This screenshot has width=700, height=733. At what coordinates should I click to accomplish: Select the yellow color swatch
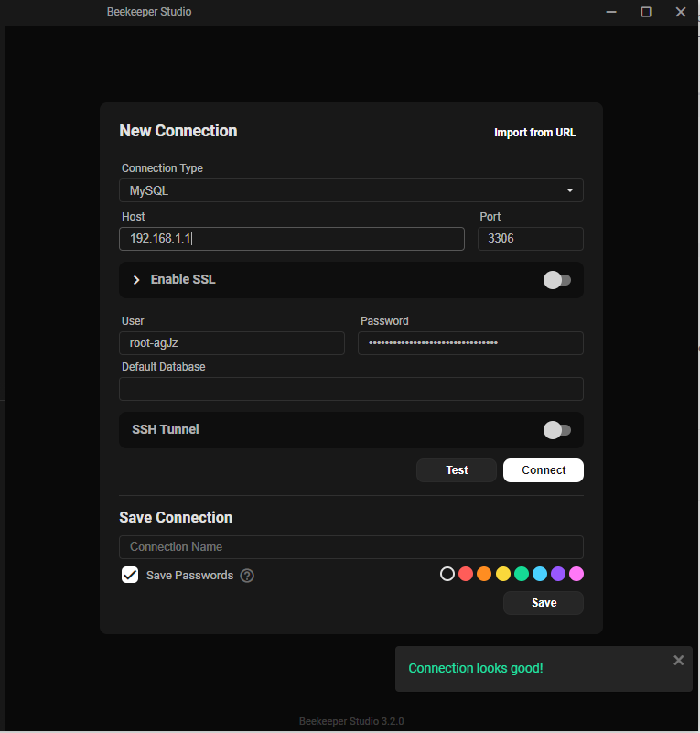coord(502,574)
